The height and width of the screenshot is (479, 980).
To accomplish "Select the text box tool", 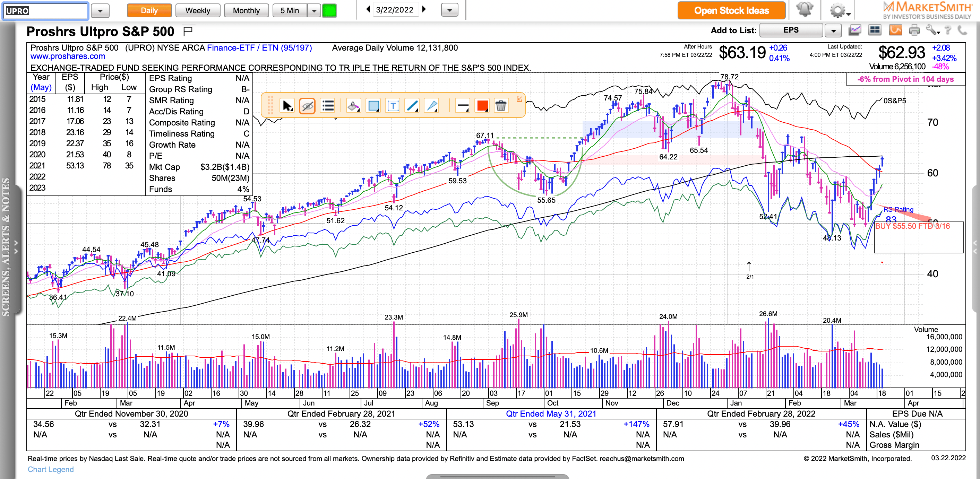I will (x=393, y=105).
